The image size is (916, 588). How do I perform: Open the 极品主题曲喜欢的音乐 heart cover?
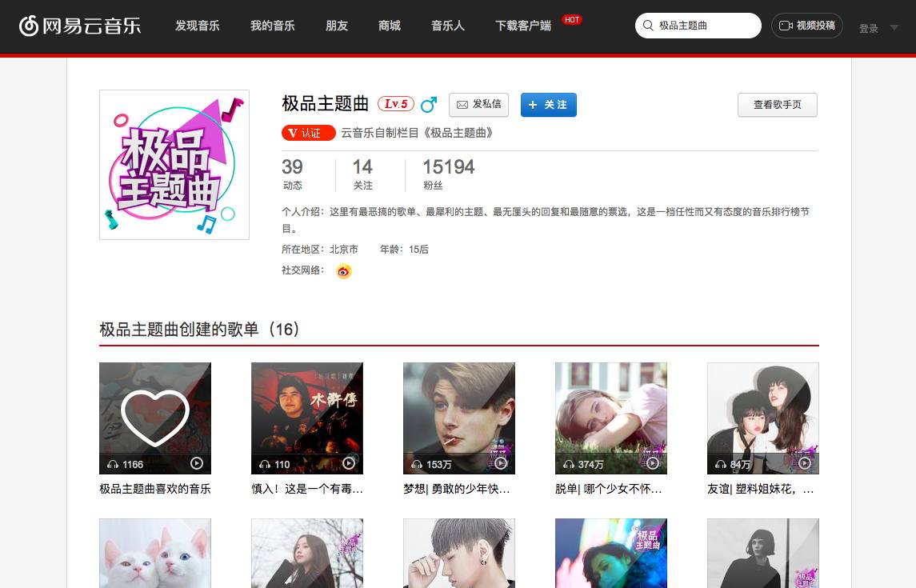[x=155, y=418]
